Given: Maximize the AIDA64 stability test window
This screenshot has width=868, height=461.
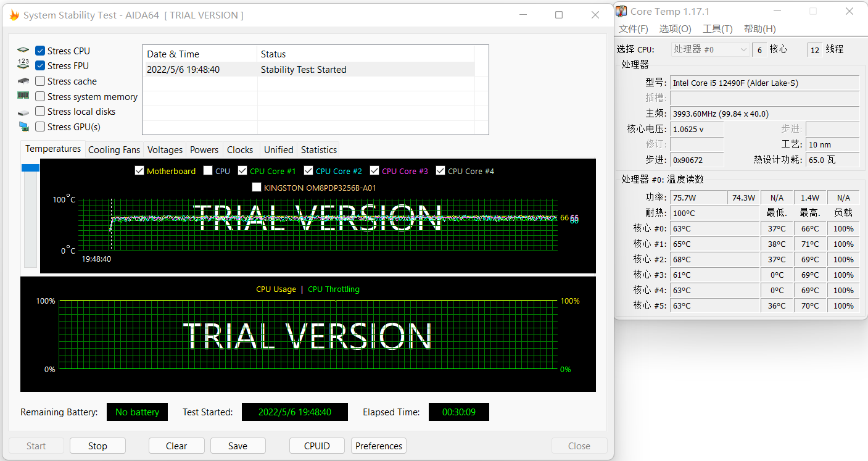Looking at the screenshot, I should point(559,15).
